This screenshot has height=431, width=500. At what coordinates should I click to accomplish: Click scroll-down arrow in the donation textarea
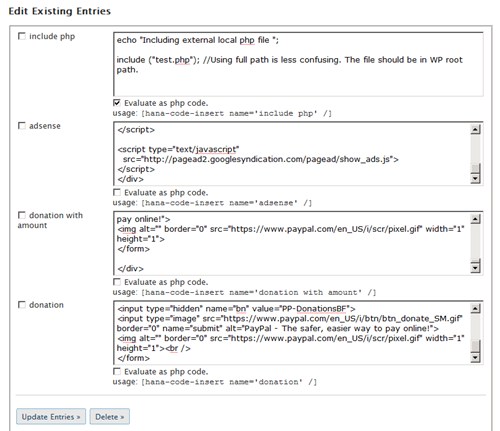(475, 358)
